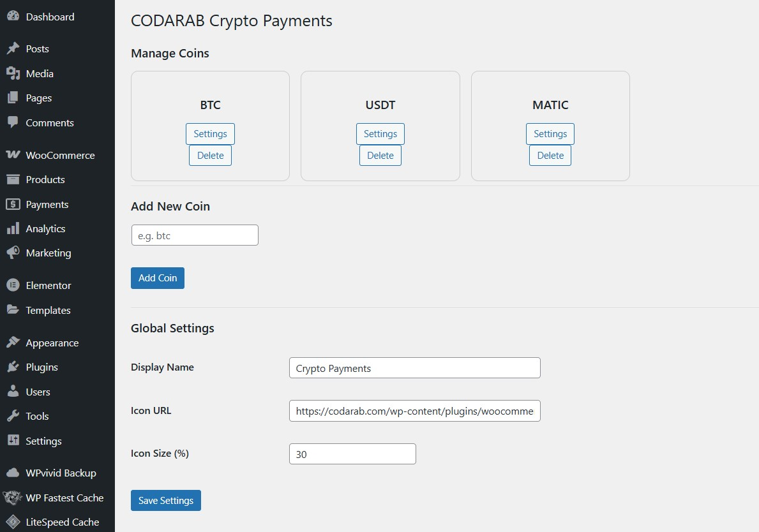
Task: Open the Marketing menu label
Action: coord(49,253)
